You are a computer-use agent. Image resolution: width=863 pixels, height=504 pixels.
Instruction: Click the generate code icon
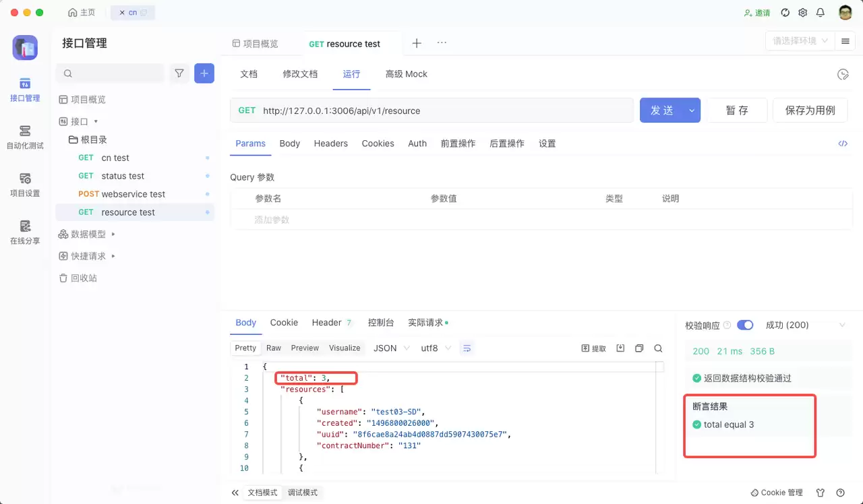pyautogui.click(x=843, y=144)
